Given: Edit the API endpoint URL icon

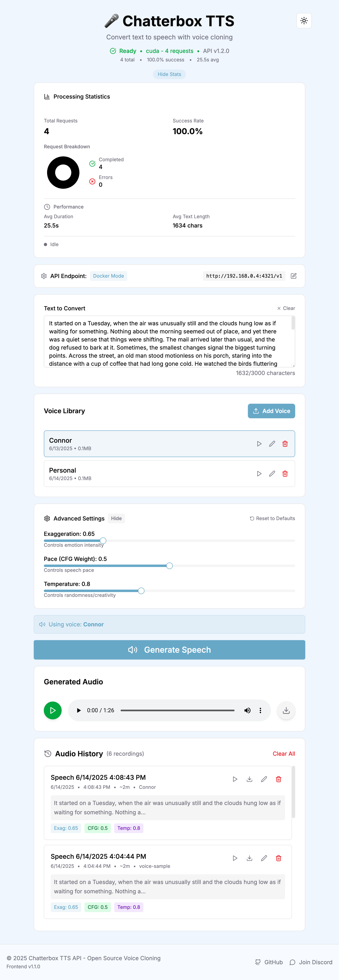Looking at the screenshot, I should tap(293, 276).
